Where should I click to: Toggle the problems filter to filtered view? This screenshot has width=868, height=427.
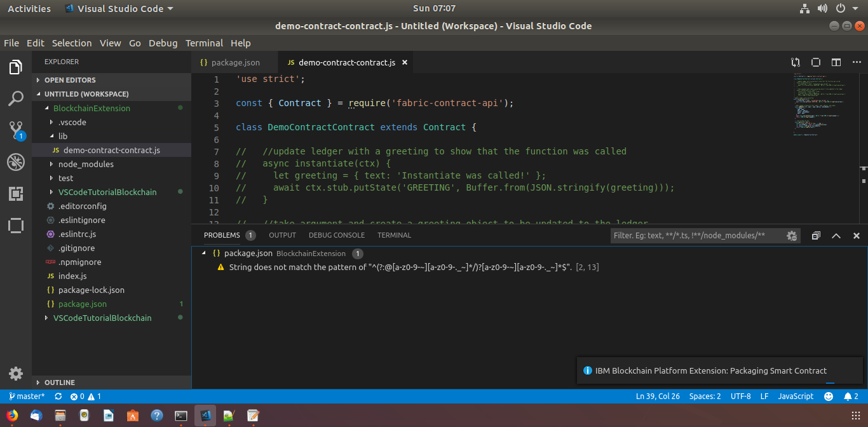pos(792,235)
